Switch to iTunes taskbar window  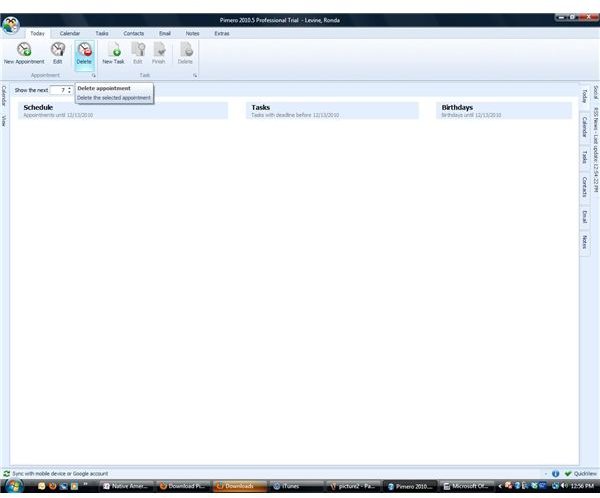(297, 486)
